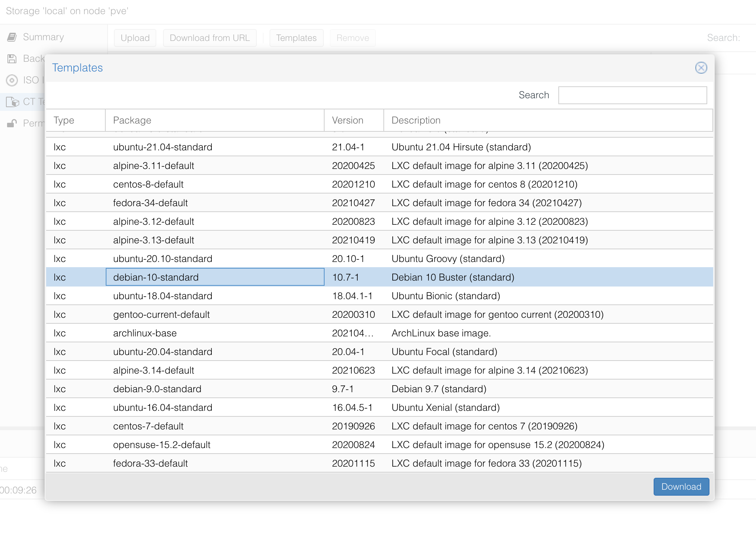Select the ubuntu-16.04-standard template
Screen dimensions: 756x547
point(379,407)
